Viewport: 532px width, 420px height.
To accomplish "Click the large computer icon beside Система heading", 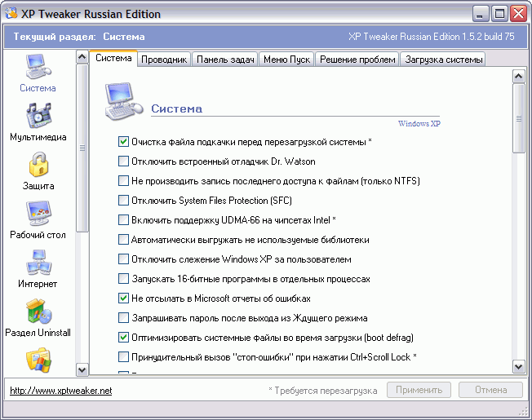I will (x=124, y=101).
